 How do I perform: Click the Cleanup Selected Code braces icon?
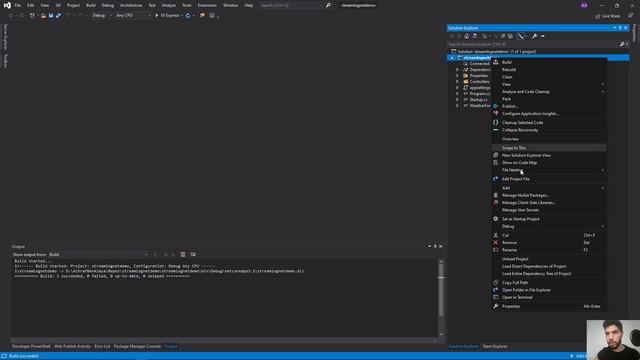(496, 122)
